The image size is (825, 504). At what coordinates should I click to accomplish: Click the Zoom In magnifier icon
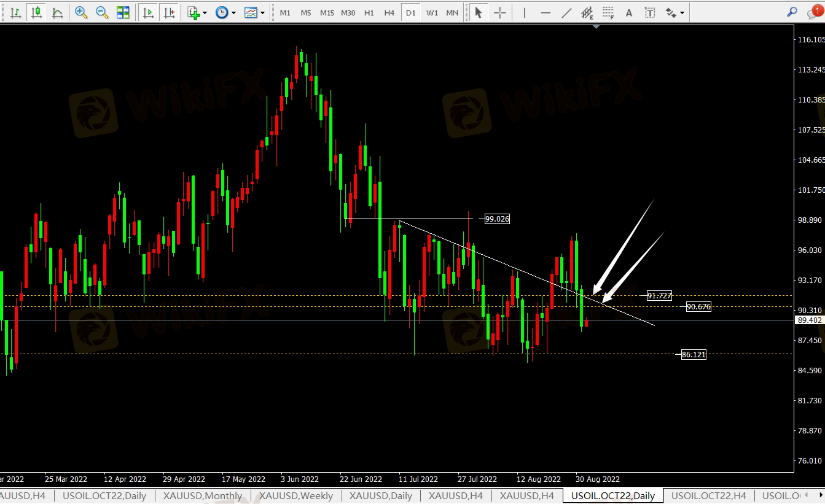(81, 12)
